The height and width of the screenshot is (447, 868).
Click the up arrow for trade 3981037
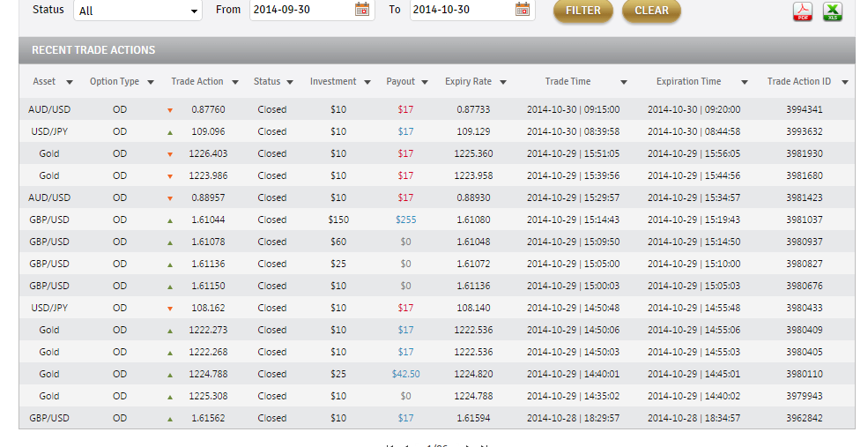pyautogui.click(x=170, y=220)
